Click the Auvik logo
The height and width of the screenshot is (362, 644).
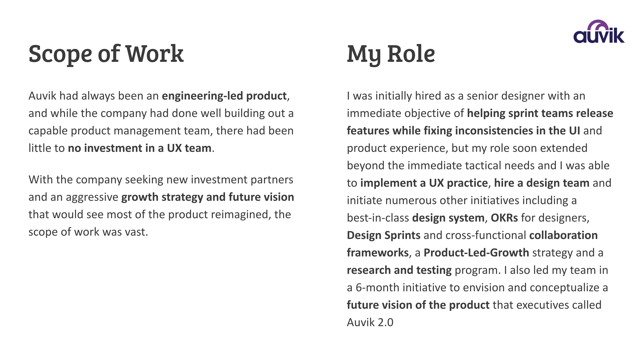[x=599, y=32]
